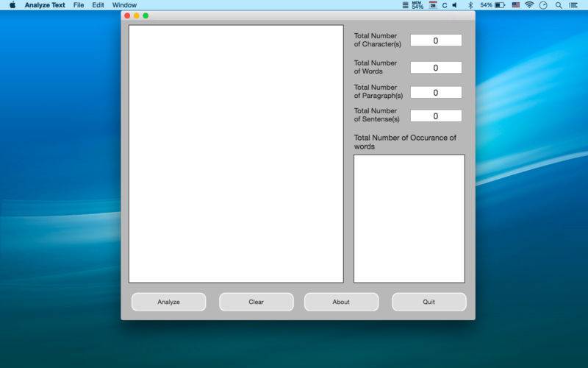Click the Analyze button
588x368 pixels.
[169, 302]
